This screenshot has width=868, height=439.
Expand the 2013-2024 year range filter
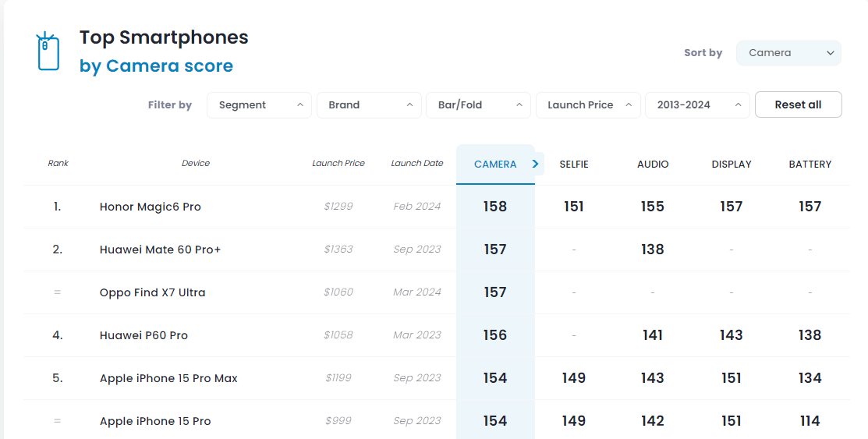697,104
